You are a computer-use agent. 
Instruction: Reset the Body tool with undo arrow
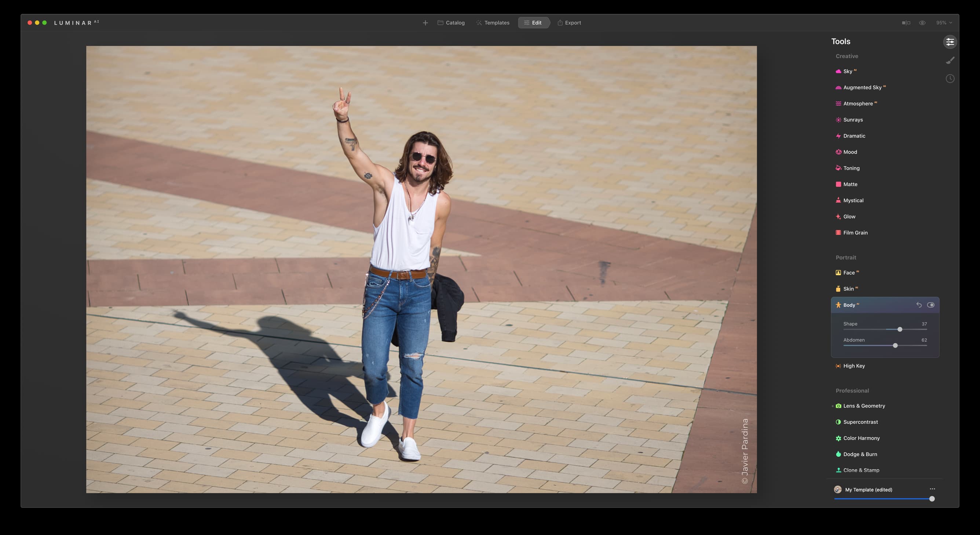tap(919, 305)
